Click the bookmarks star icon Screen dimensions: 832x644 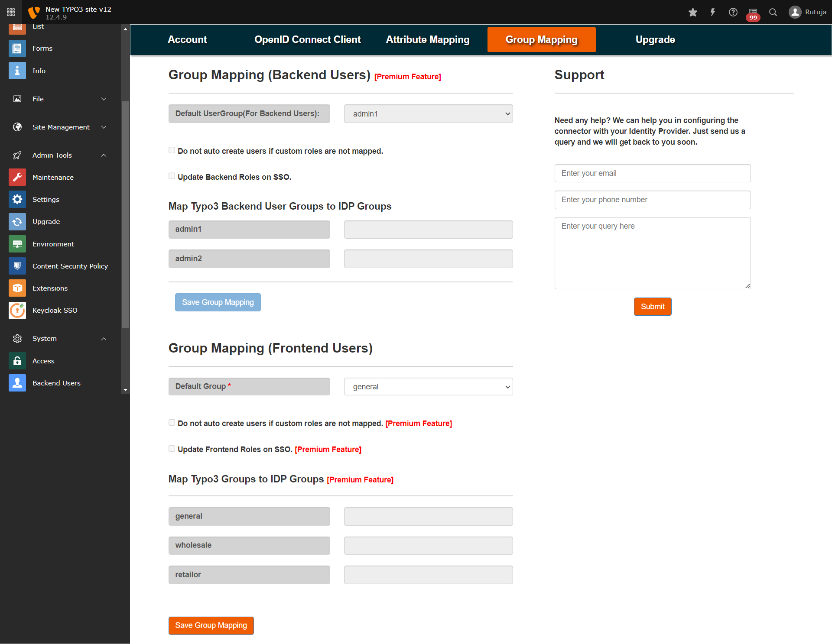point(693,12)
